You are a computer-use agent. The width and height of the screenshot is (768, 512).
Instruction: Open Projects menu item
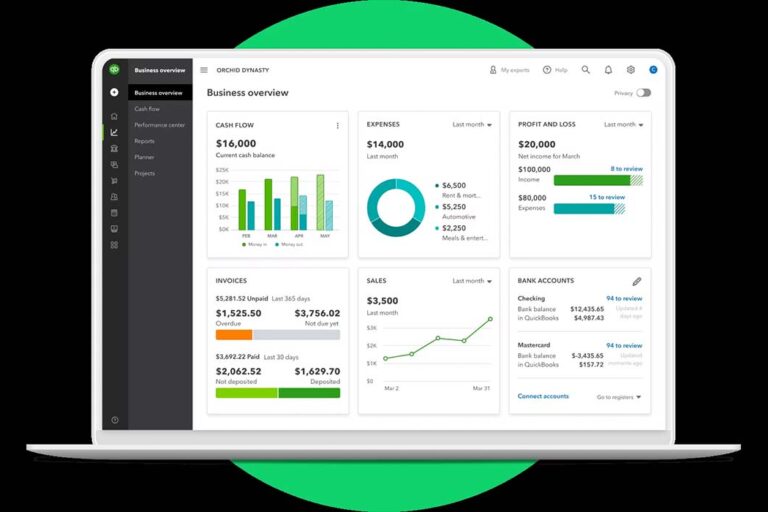point(144,173)
